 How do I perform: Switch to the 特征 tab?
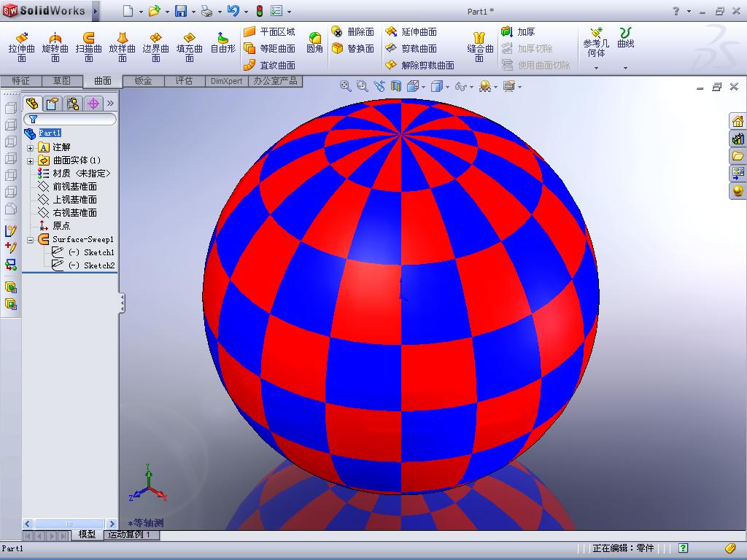coord(20,80)
